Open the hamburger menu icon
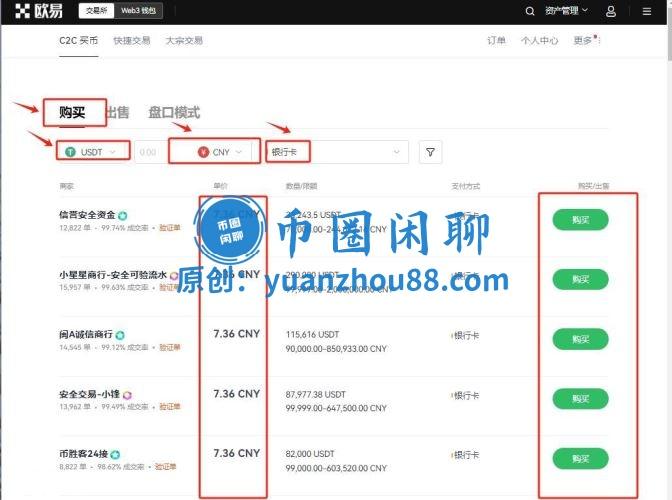This screenshot has width=672, height=500. pyautogui.click(x=647, y=11)
